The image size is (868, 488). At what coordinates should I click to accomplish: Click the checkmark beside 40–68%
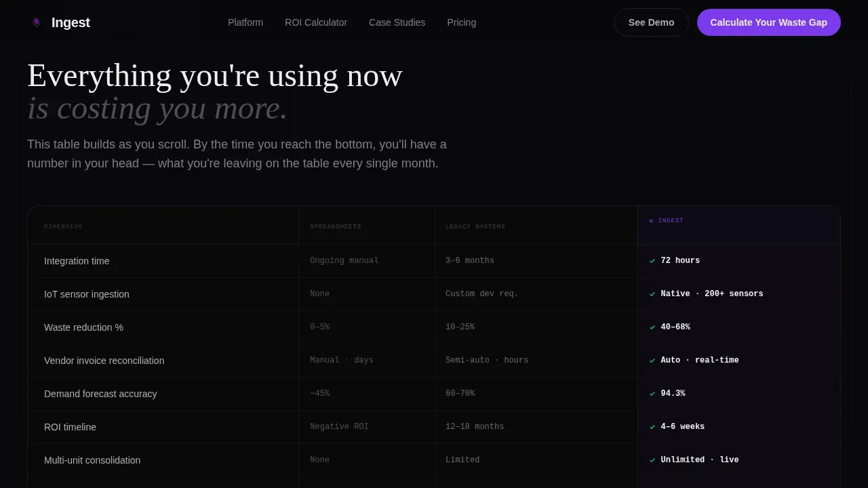pos(652,327)
